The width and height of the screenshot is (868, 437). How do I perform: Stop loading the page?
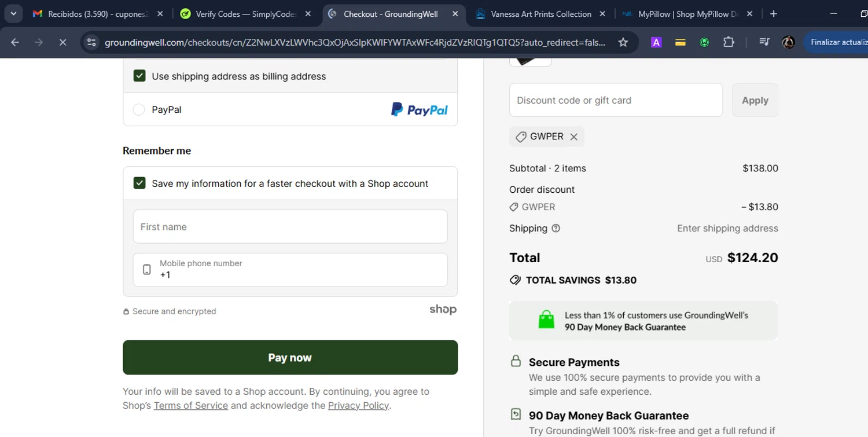(62, 42)
